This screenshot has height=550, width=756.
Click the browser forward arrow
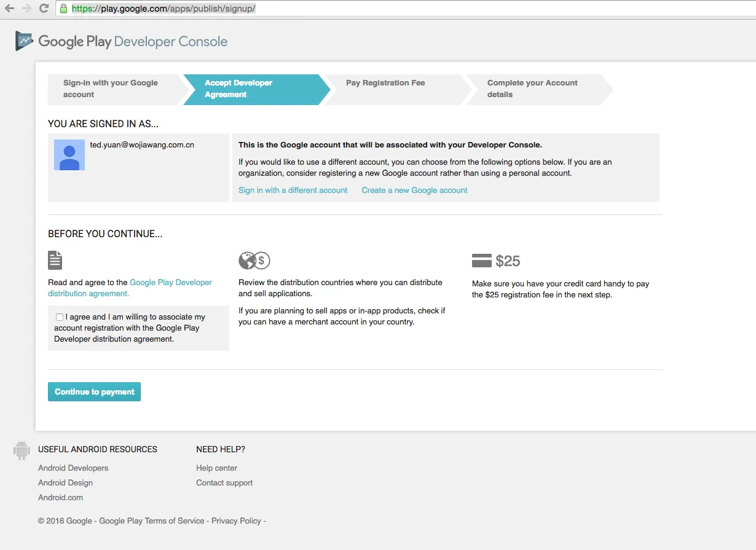[x=26, y=9]
